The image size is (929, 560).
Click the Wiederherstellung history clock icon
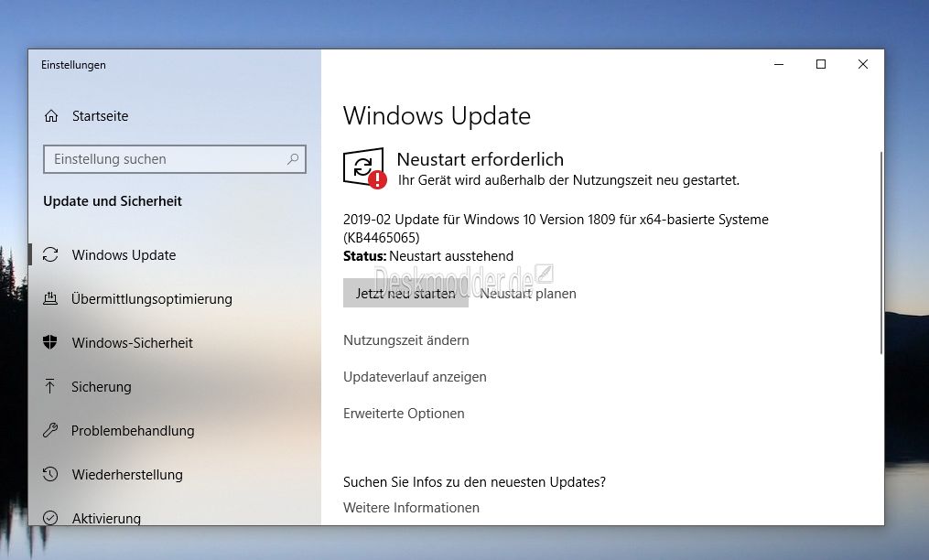click(x=50, y=474)
